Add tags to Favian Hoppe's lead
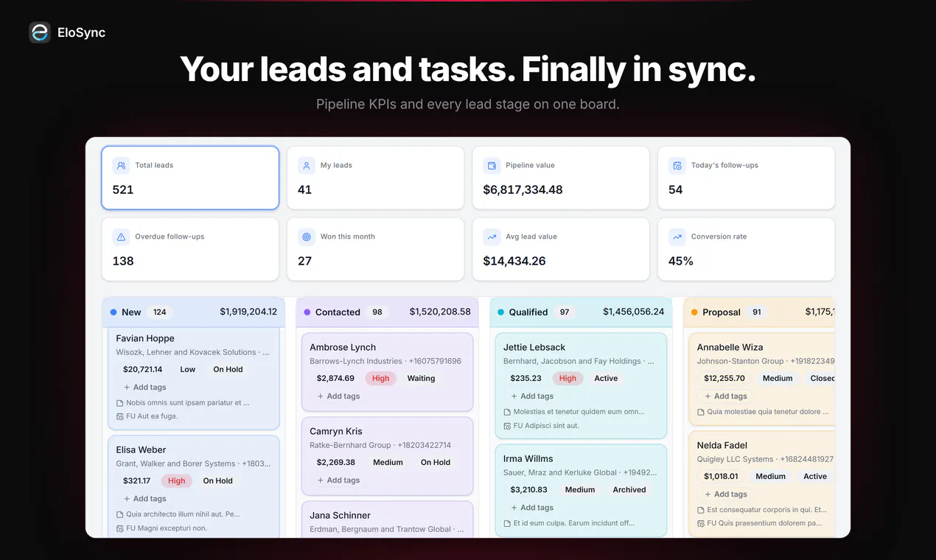The width and height of the screenshot is (936, 560). pyautogui.click(x=144, y=388)
